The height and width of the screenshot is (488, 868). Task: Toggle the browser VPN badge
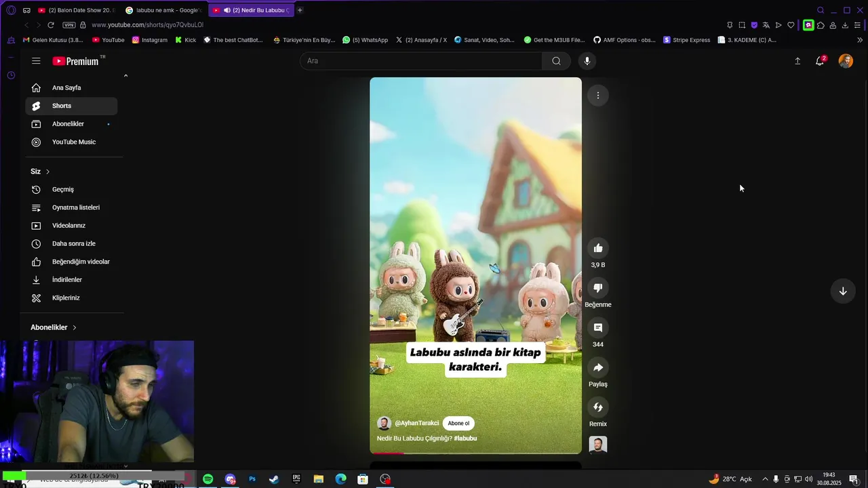coord(68,25)
